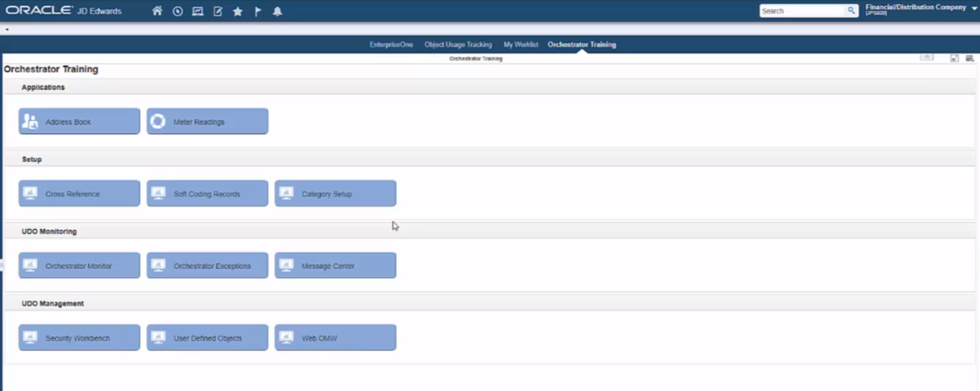Click the UDO Management section header
Image resolution: width=980 pixels, height=391 pixels.
click(490, 303)
